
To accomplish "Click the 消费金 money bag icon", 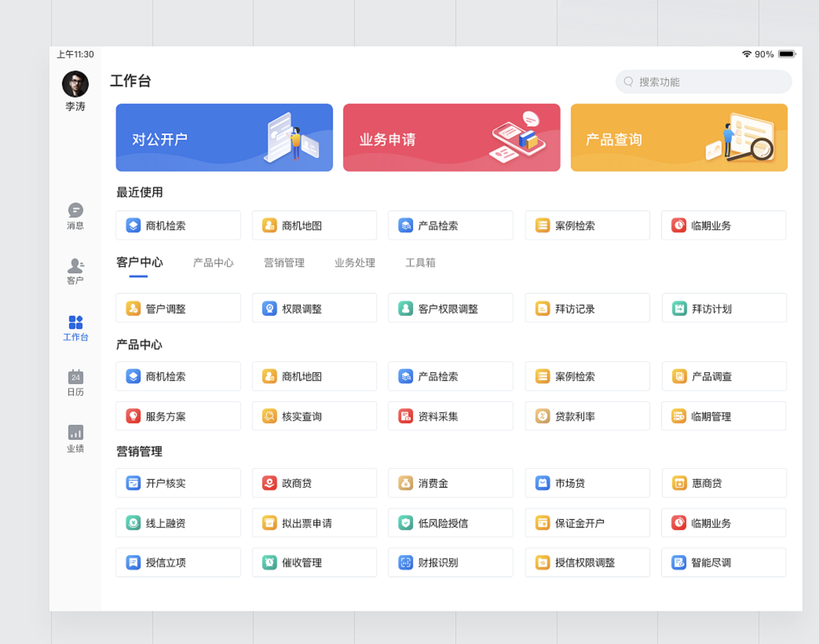I will [405, 483].
